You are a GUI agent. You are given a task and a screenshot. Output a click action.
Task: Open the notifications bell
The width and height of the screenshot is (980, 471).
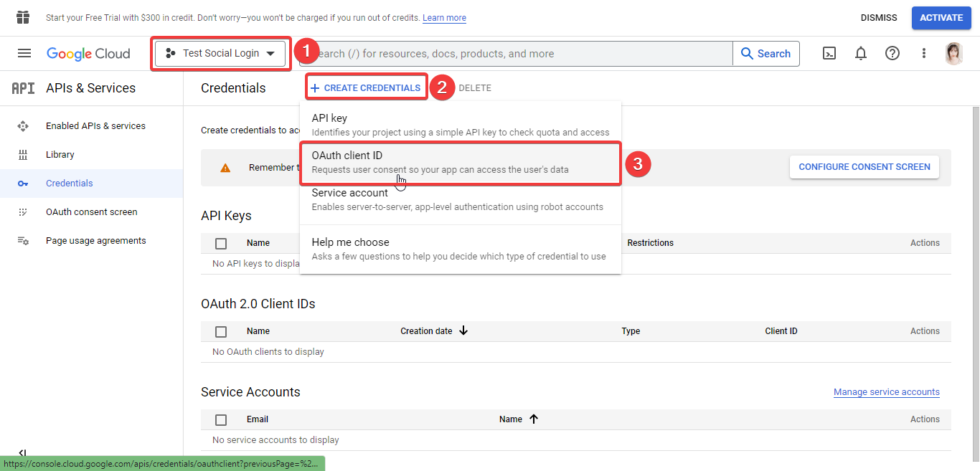(x=861, y=53)
